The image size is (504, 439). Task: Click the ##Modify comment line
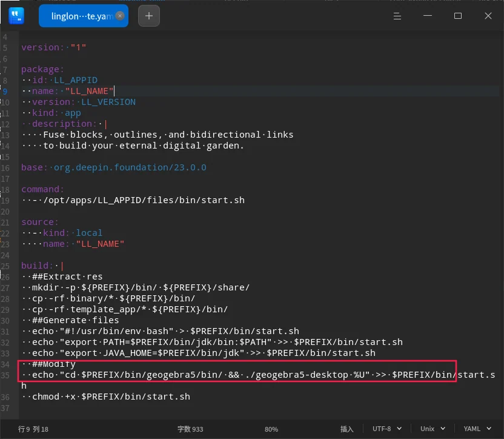48,364
